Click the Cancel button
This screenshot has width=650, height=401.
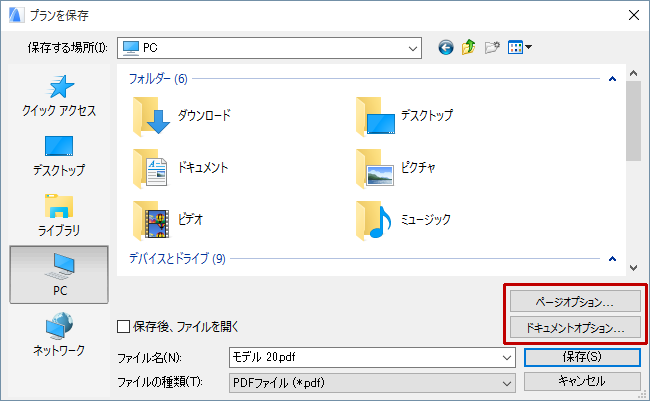582,382
